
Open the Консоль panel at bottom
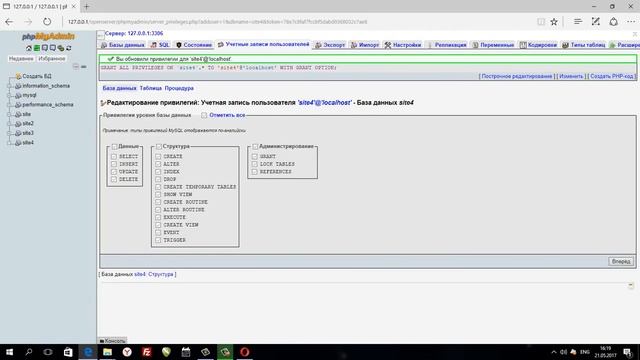tap(113, 340)
